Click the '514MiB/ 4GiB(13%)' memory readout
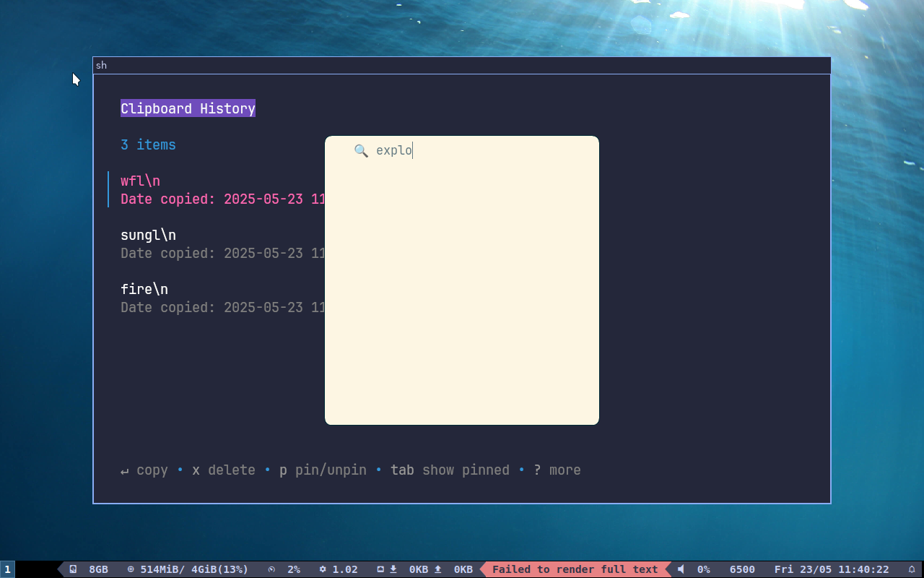Image resolution: width=924 pixels, height=578 pixels. (x=194, y=569)
